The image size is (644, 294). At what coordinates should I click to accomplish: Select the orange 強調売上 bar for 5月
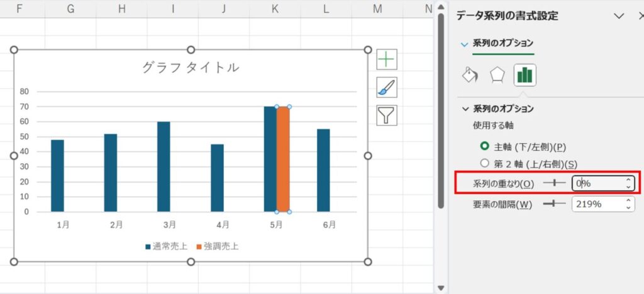[283, 159]
